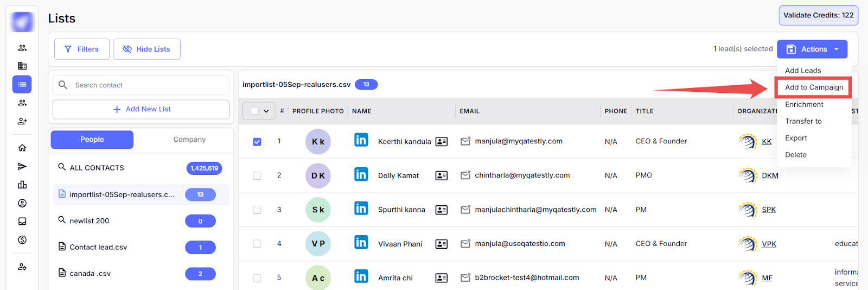Open the select-all checkbox dropdown arrow
This screenshot has width=868, height=290.
(266, 111)
